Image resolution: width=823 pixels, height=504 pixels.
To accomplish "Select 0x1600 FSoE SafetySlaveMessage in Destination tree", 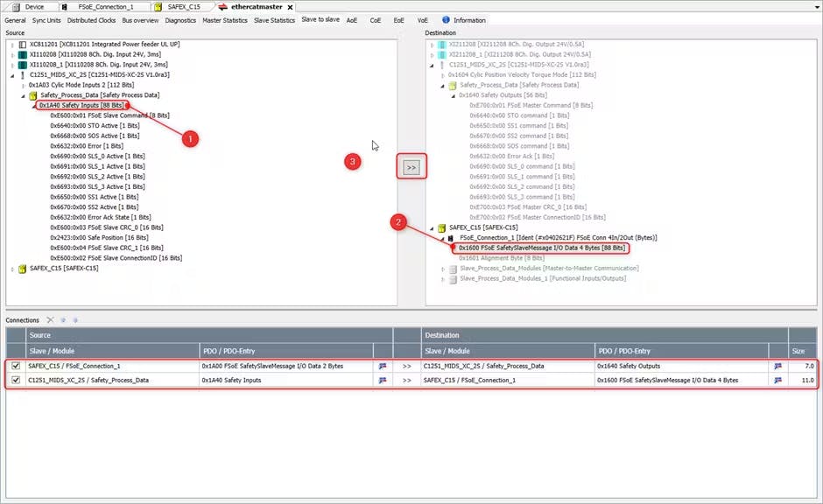I will pos(541,248).
